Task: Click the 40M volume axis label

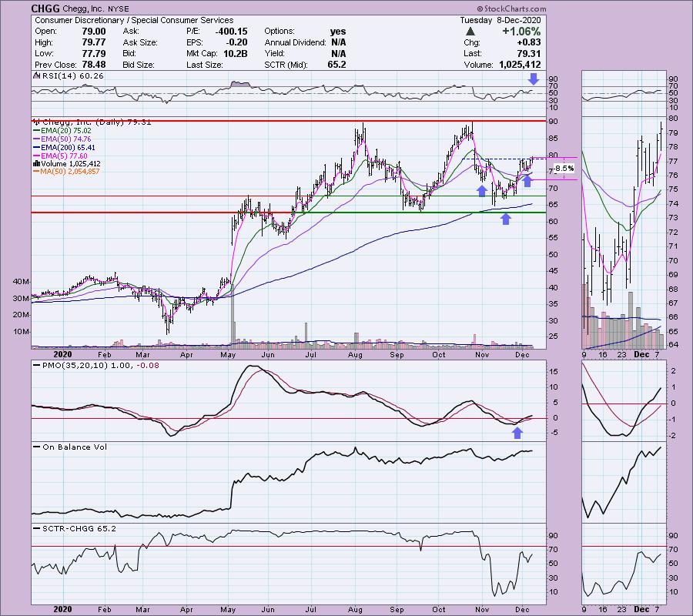Action: 21,282
